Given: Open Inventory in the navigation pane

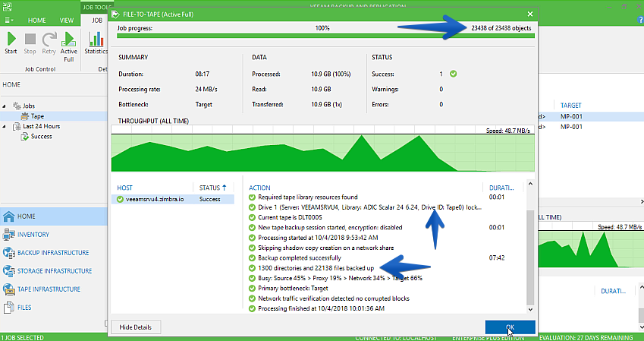Looking at the screenshot, I should coord(33,235).
